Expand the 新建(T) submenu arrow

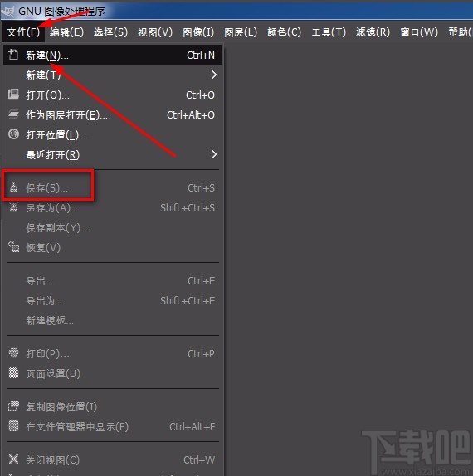tap(214, 75)
